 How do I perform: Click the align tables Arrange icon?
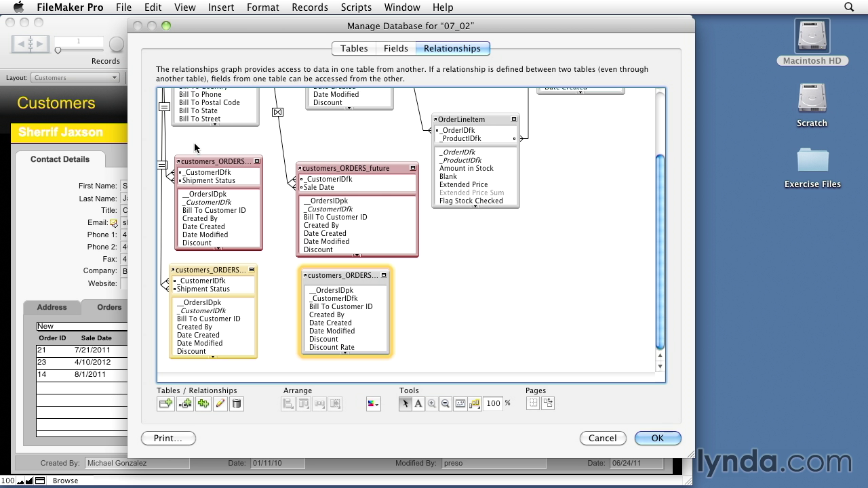[x=289, y=403]
